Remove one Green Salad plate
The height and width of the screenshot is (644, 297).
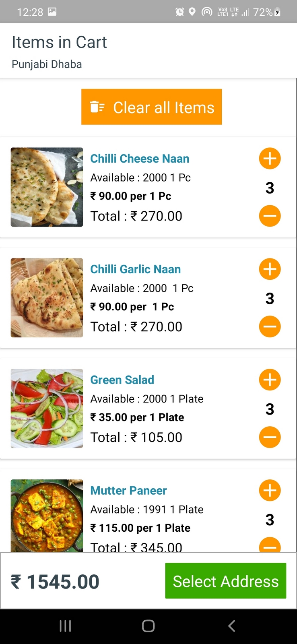270,437
